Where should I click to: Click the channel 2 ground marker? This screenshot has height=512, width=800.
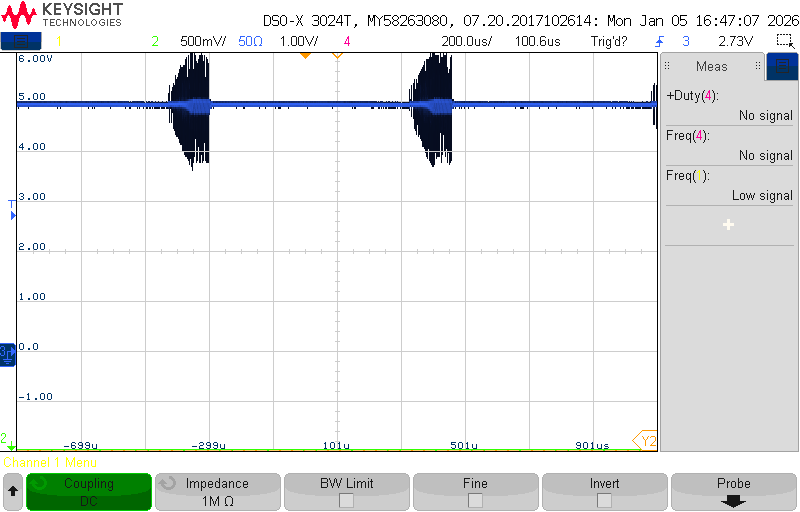(x=7, y=441)
